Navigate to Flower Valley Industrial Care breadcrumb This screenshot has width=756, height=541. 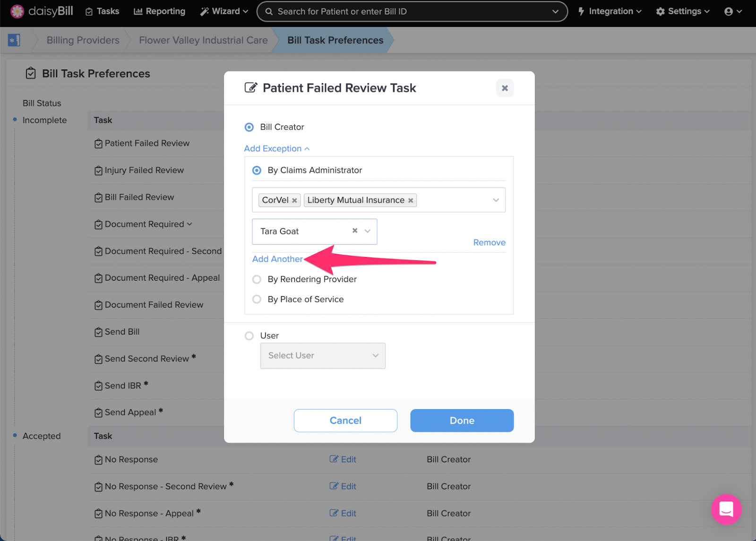click(x=203, y=40)
